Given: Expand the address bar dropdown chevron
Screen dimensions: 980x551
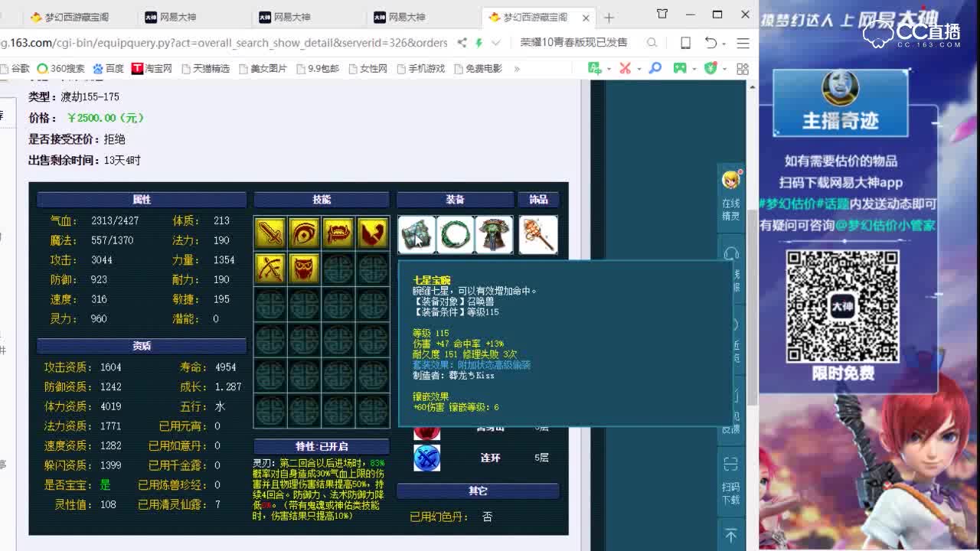Looking at the screenshot, I should pos(496,43).
